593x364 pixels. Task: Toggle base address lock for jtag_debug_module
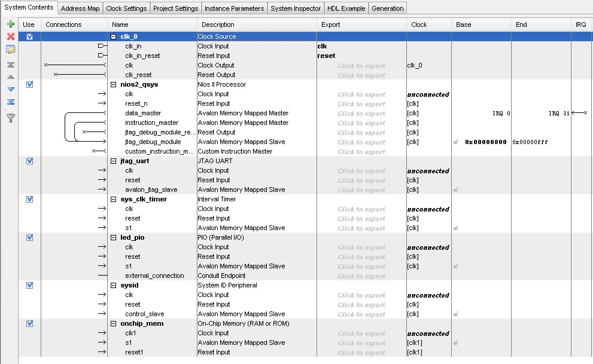point(456,142)
